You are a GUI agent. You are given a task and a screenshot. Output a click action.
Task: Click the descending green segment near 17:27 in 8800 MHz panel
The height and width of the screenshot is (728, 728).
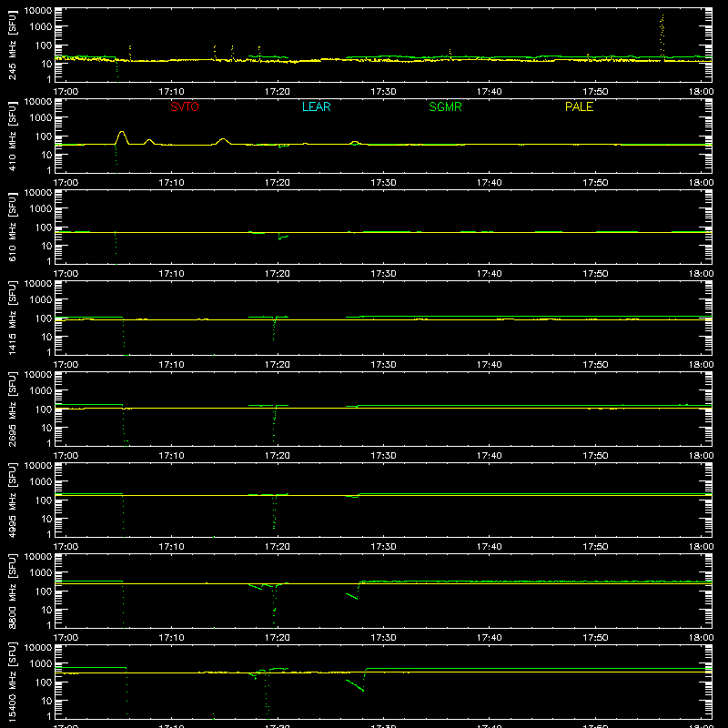[x=352, y=596]
